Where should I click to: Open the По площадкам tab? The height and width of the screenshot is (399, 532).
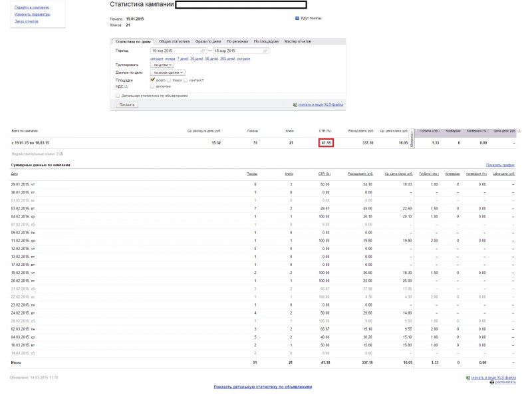[266, 41]
